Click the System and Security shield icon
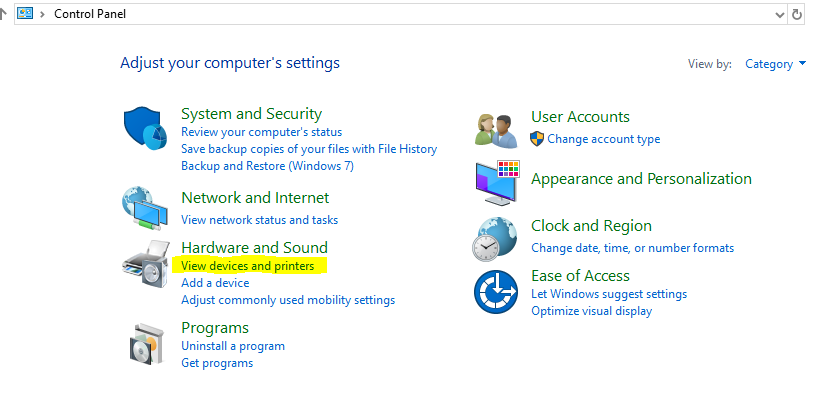The image size is (815, 401). 145,128
